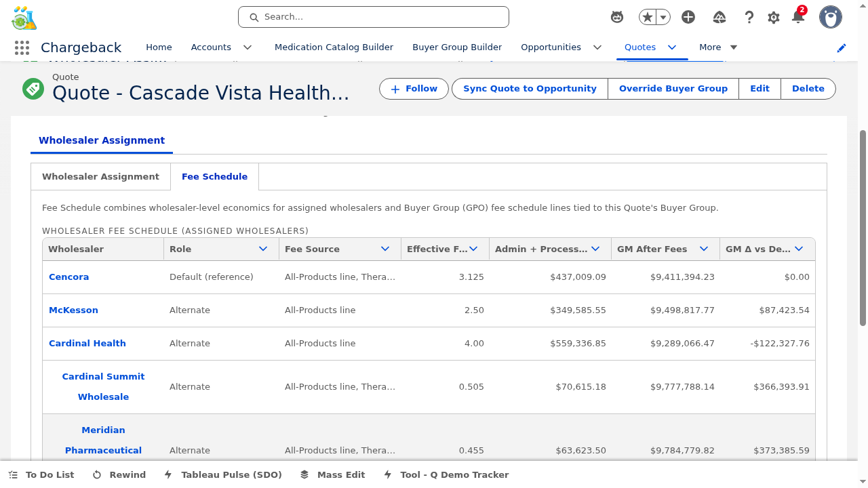Click Sync Quote to Opportunity button
Viewport: 868px width, 488px height.
(x=530, y=89)
